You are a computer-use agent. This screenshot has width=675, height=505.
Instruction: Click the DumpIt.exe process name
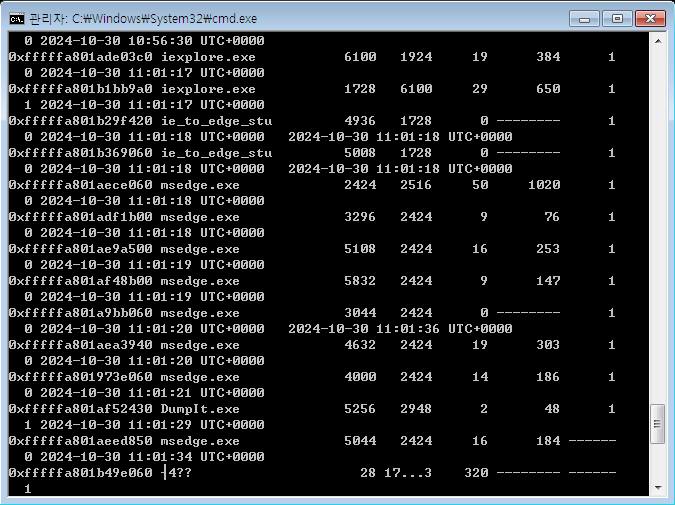[x=200, y=409]
